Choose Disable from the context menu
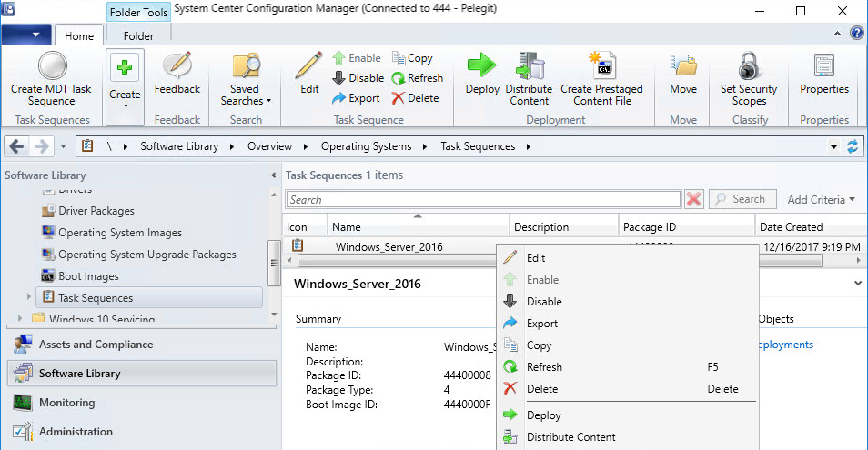This screenshot has width=868, height=450. click(627, 301)
